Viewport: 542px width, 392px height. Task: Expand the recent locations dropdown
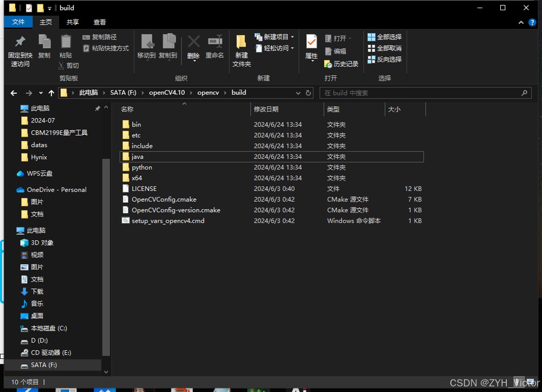tap(41, 93)
